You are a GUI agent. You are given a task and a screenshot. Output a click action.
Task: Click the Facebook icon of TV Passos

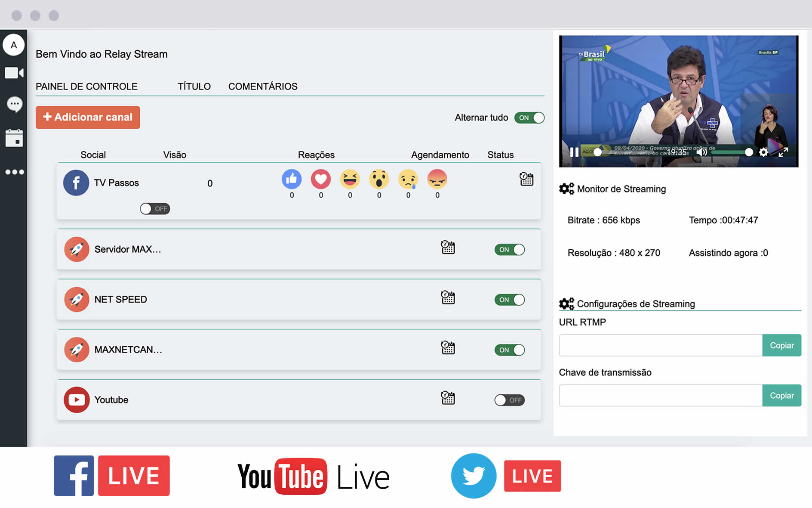click(76, 183)
